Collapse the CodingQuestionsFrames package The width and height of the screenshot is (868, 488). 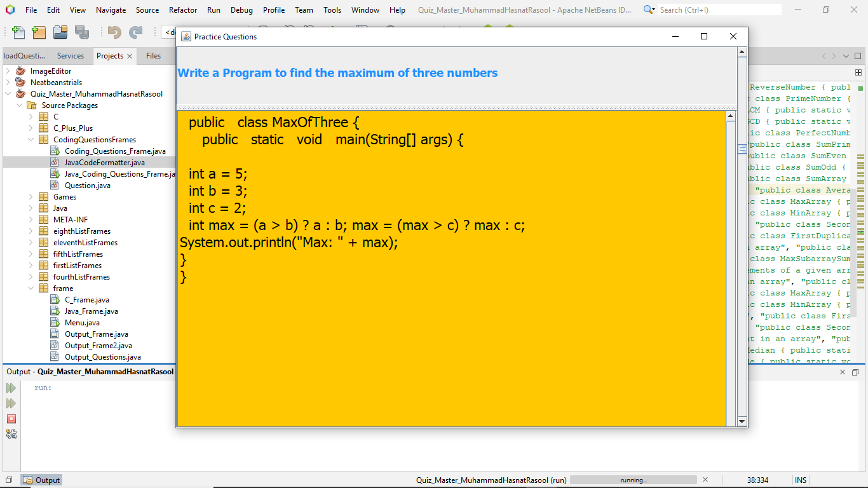pos(31,140)
